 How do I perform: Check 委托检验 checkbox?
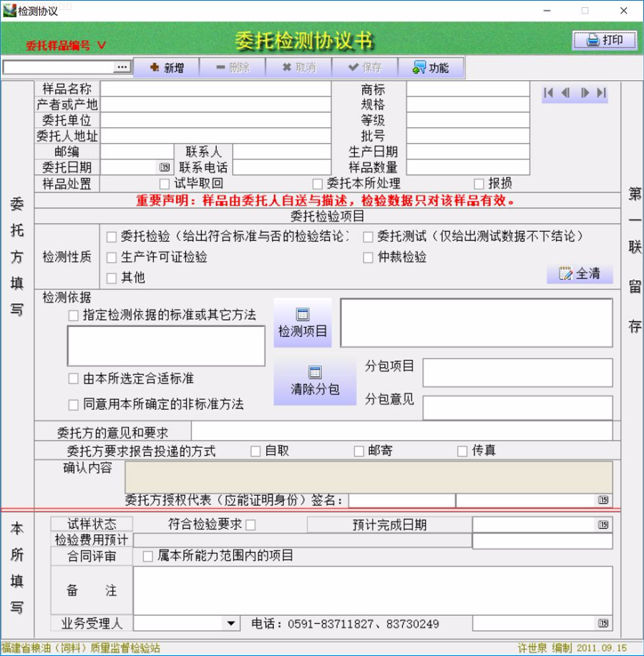click(112, 238)
